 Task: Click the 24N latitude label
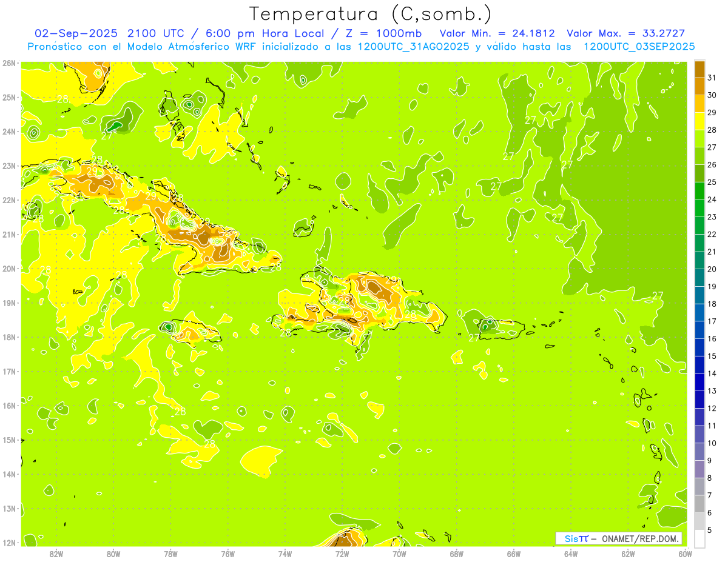9,132
